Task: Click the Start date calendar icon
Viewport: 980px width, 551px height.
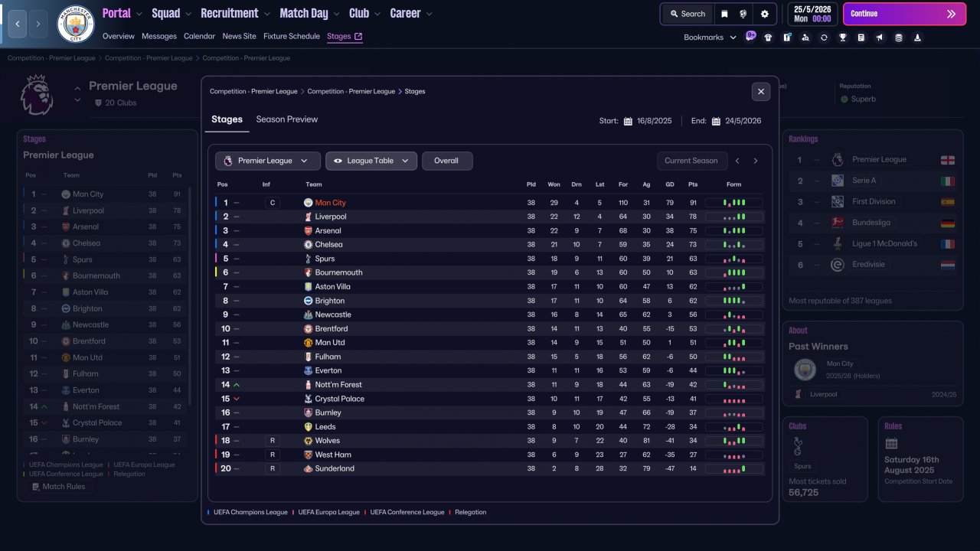Action: coord(628,121)
